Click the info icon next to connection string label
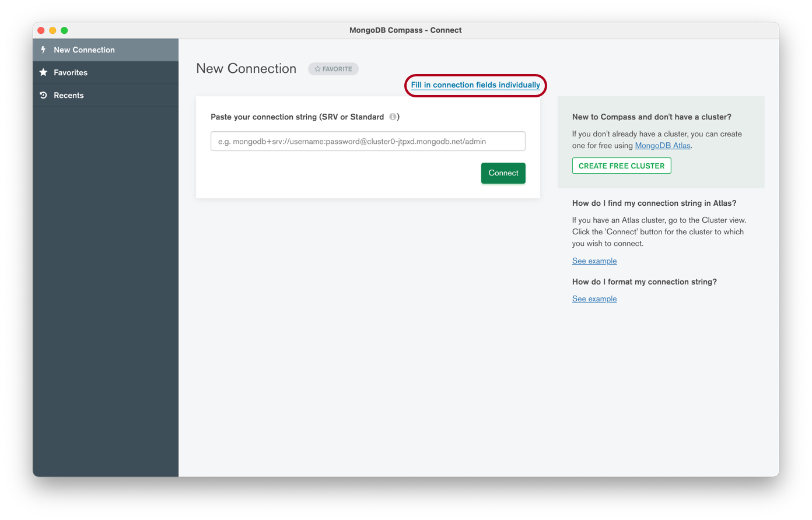The height and width of the screenshot is (520, 812). tap(393, 117)
